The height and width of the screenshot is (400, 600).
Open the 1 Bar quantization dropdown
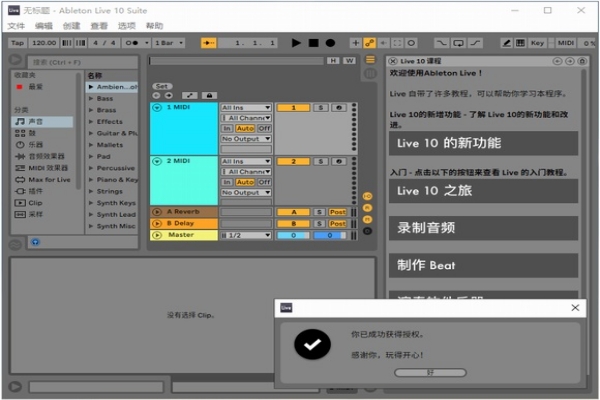click(169, 43)
